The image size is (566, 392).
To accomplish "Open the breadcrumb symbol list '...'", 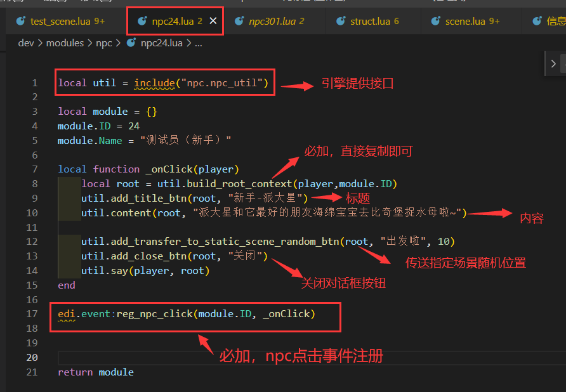I will (198, 43).
